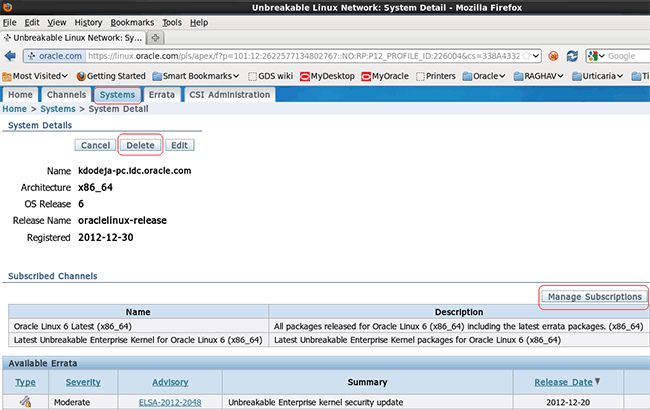Open the Most Visited bookmarks folder
Viewport: 650px width, 410px height.
coord(35,76)
